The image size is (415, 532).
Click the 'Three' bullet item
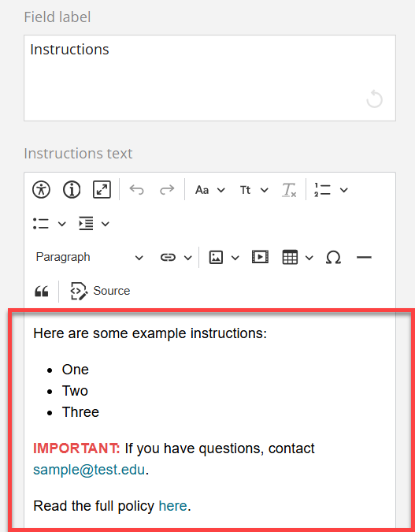click(80, 412)
